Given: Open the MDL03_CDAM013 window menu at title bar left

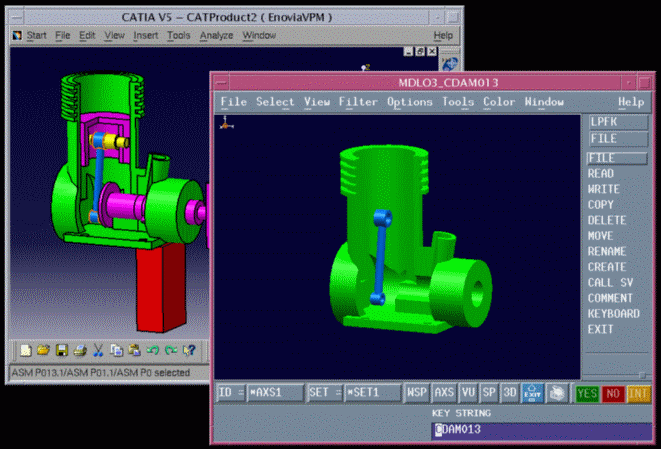Looking at the screenshot, I should [x=220, y=83].
